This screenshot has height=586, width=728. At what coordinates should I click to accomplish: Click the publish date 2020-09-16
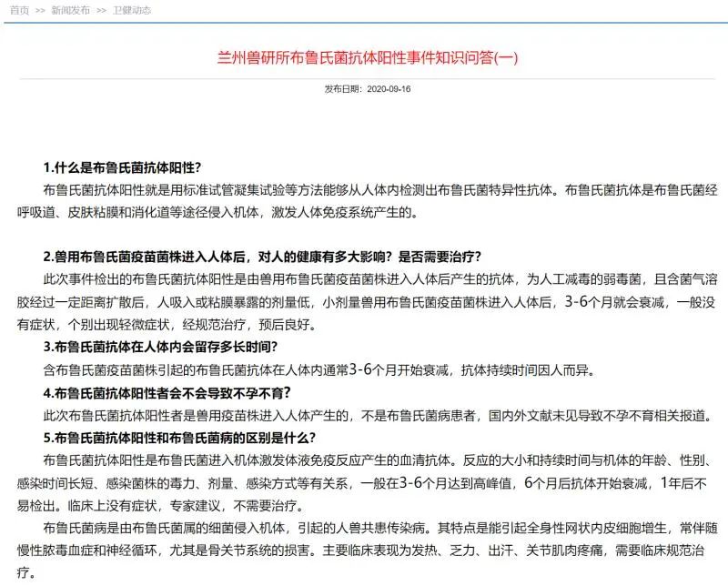tap(391, 91)
